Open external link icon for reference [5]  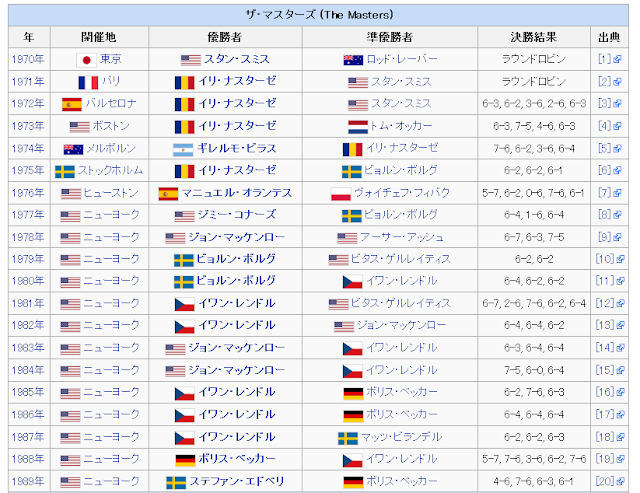click(x=617, y=149)
